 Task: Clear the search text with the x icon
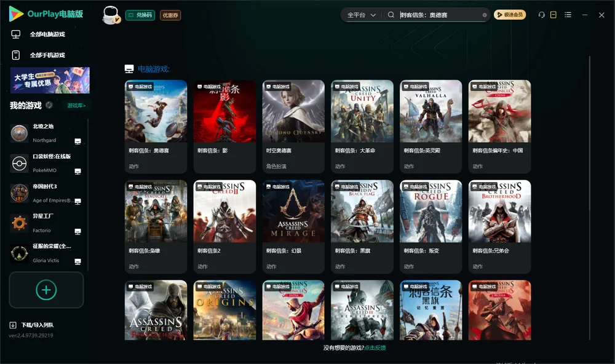485,15
